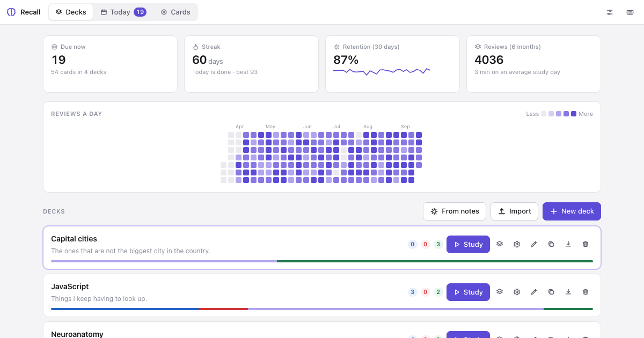
Task: Delete the JavaScript deck
Action: pyautogui.click(x=586, y=292)
